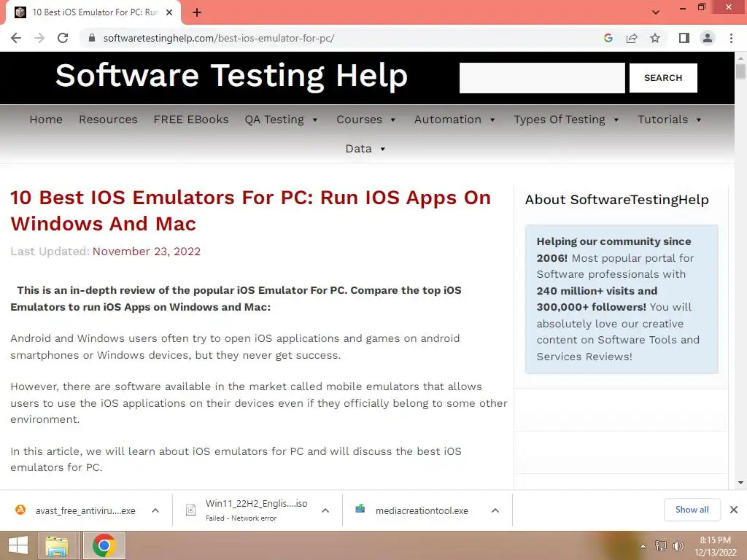This screenshot has width=747, height=560.
Task: Click the avast_free_antivirus exe download
Action: pyautogui.click(x=85, y=510)
